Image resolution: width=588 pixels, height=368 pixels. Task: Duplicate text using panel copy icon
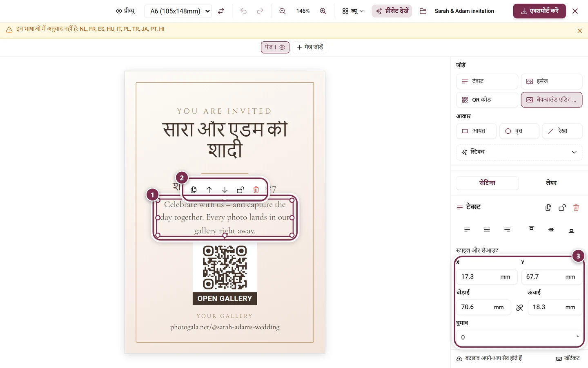pyautogui.click(x=548, y=208)
